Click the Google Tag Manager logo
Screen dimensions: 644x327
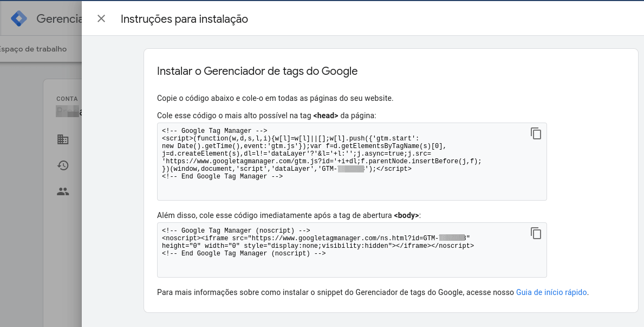tap(19, 18)
